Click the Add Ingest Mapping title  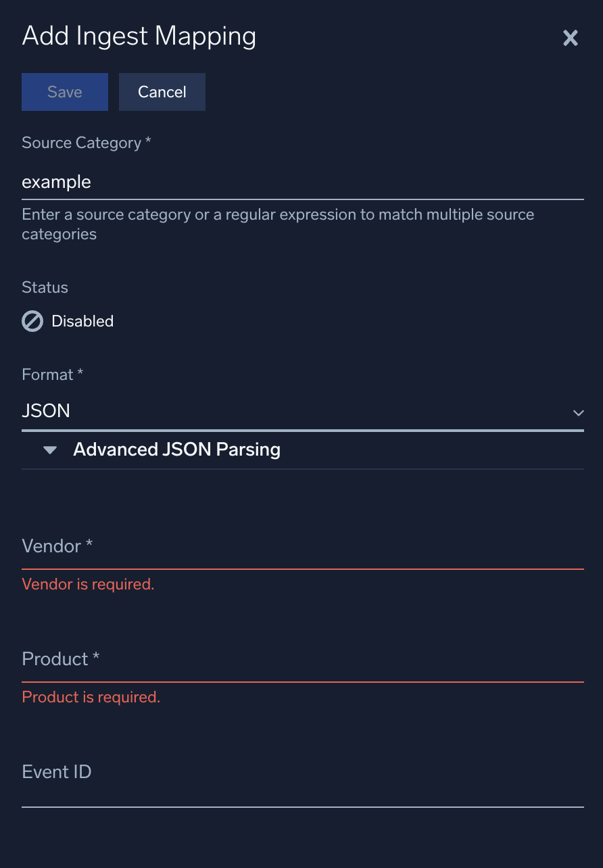[139, 36]
